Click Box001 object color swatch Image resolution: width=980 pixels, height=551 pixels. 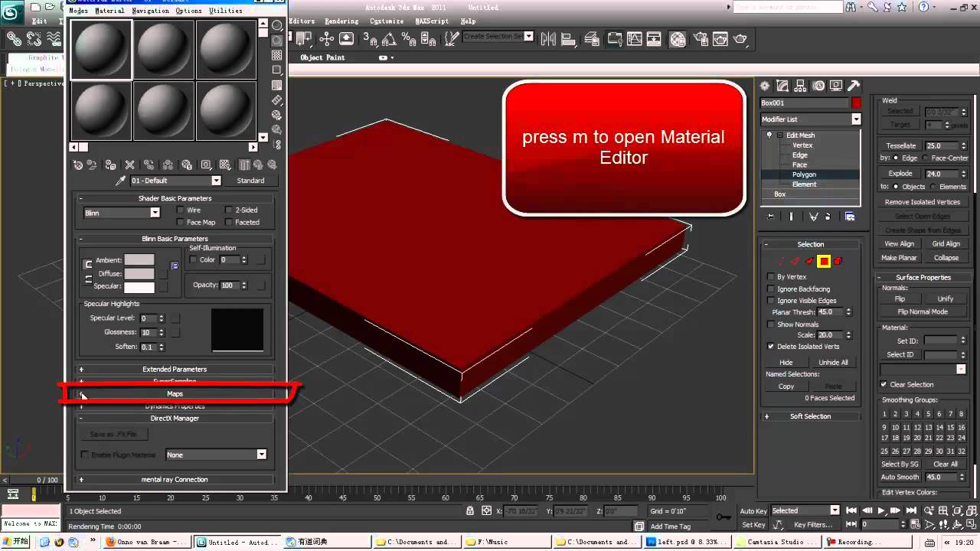coord(856,103)
